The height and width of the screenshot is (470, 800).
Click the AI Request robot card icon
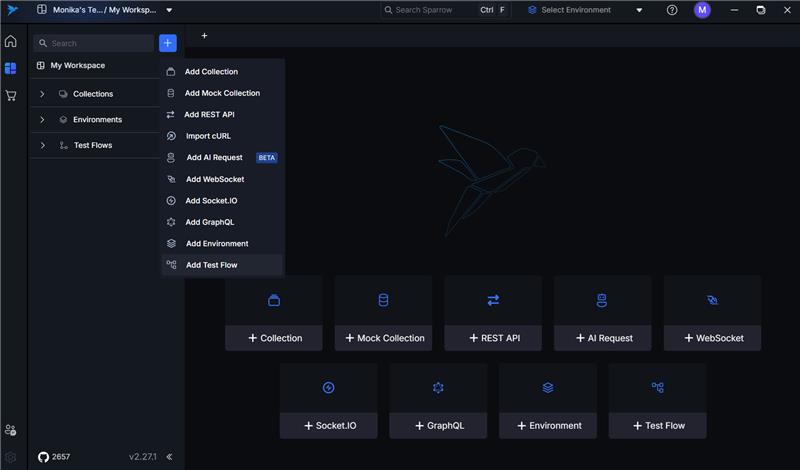point(602,300)
